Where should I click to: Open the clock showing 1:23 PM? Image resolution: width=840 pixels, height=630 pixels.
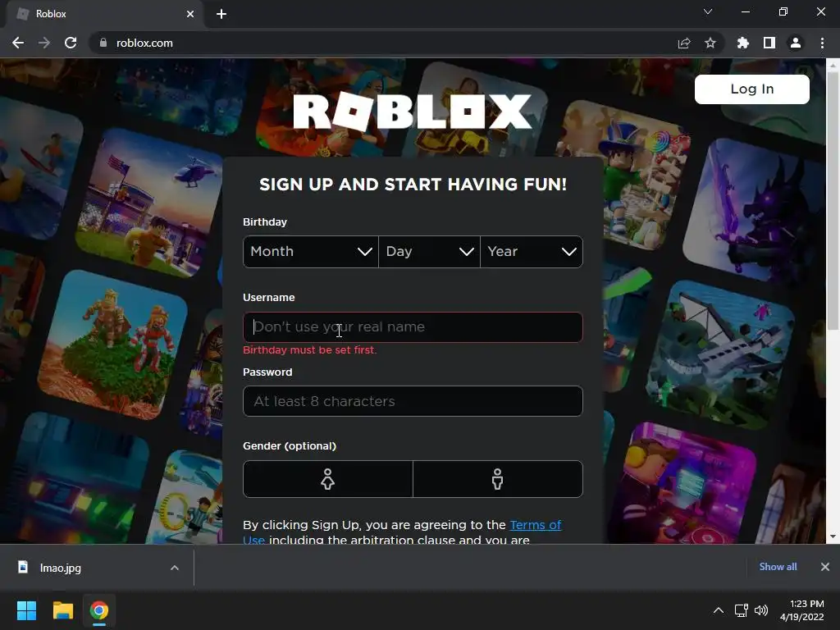coord(802,610)
